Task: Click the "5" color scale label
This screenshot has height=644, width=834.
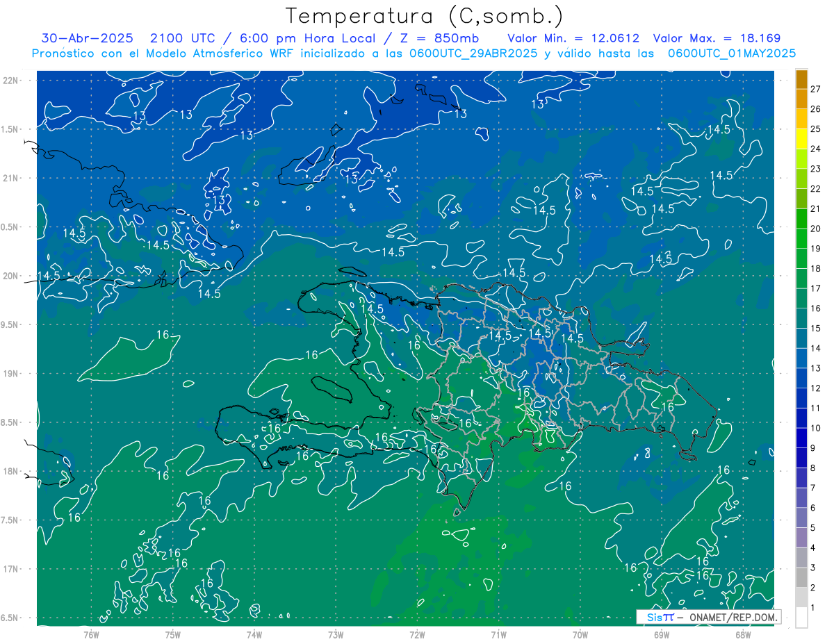Action: click(812, 528)
